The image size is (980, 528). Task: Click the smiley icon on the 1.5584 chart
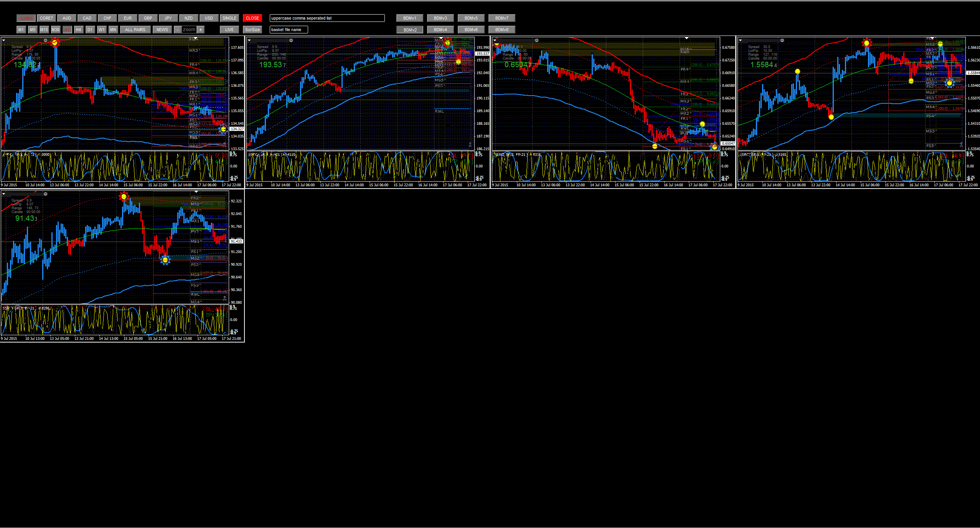[x=782, y=40]
